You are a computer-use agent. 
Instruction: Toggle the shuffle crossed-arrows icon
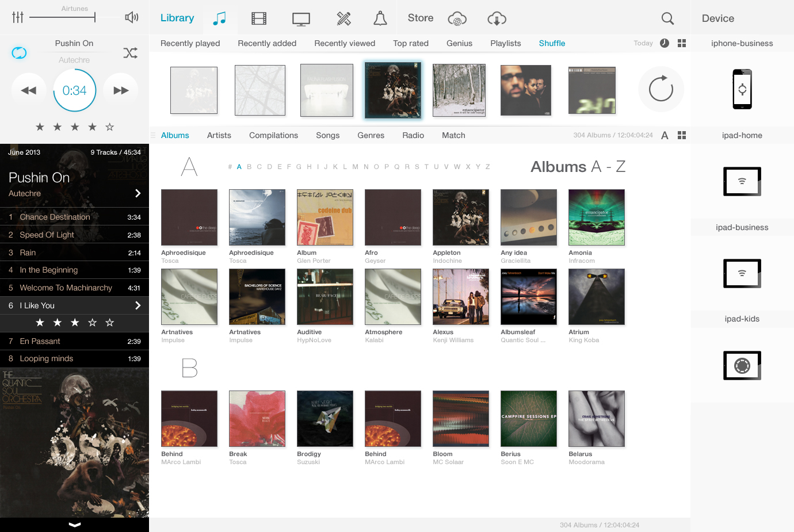pyautogui.click(x=131, y=53)
